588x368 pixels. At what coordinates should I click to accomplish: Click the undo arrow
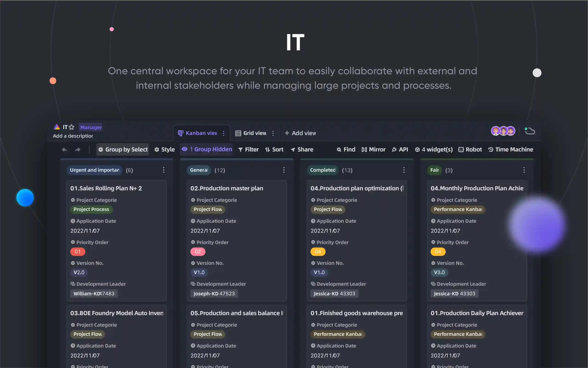click(65, 149)
